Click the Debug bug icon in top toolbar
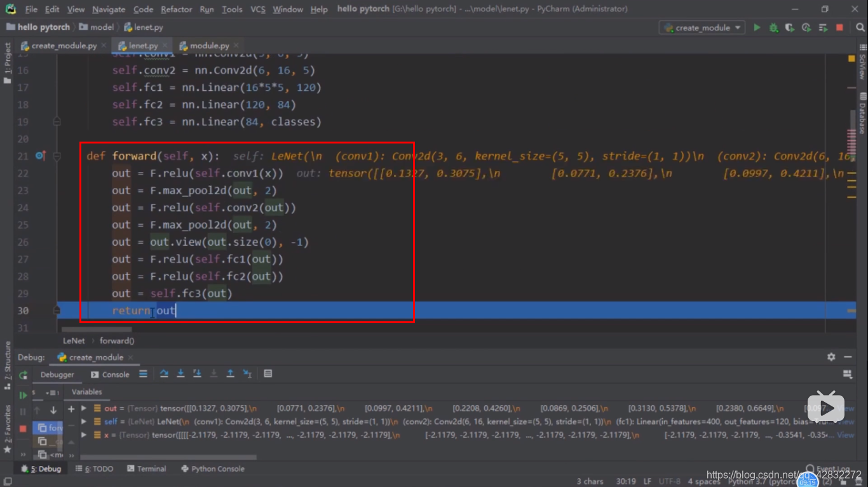 [773, 28]
